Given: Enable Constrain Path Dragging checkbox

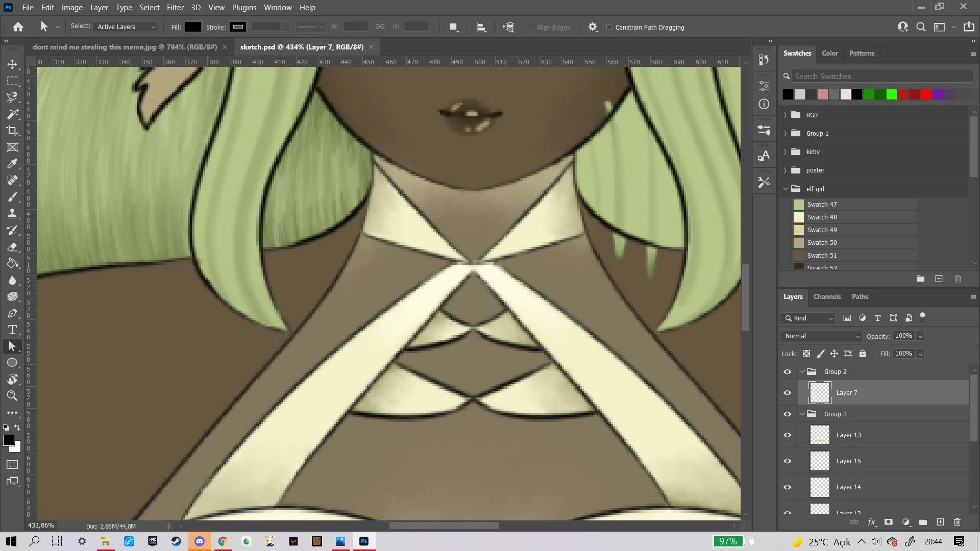Looking at the screenshot, I should tap(609, 27).
